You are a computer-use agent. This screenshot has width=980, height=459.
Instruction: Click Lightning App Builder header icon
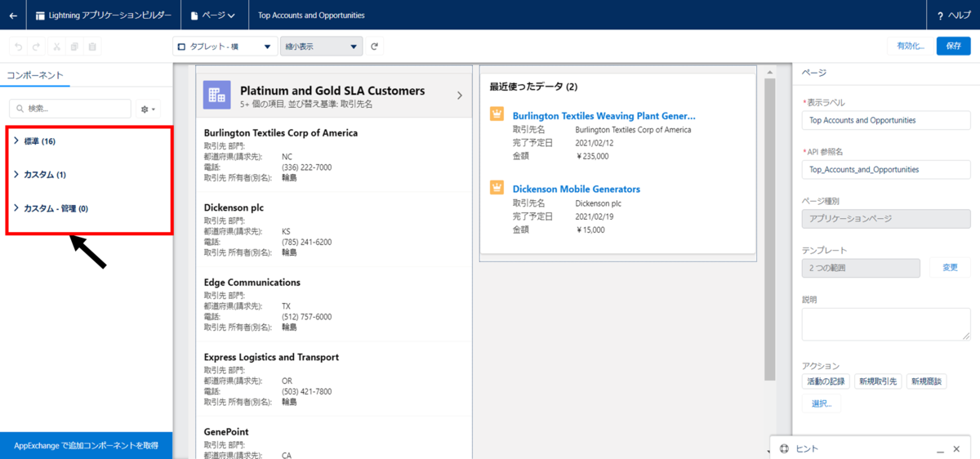[x=40, y=16]
